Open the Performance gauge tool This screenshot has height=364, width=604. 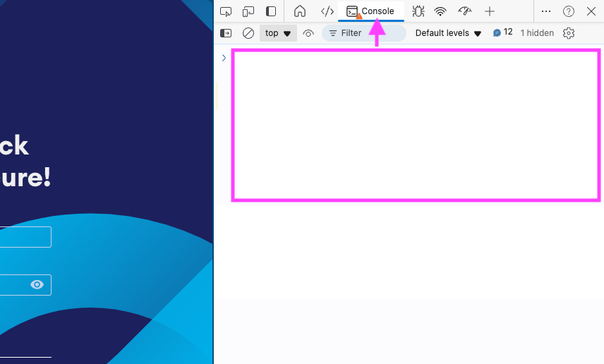pos(465,11)
